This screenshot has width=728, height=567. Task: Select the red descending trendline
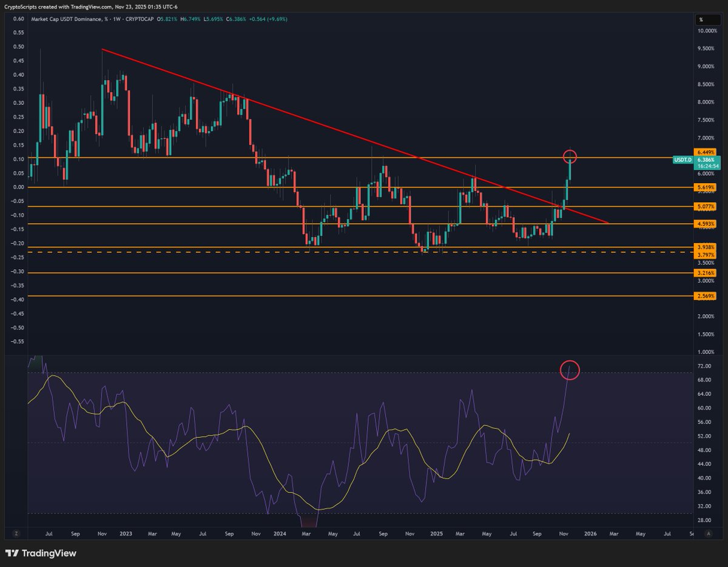click(x=355, y=136)
